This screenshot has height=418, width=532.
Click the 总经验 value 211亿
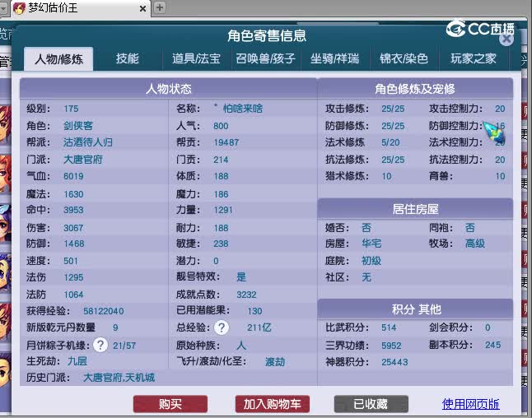click(x=259, y=327)
